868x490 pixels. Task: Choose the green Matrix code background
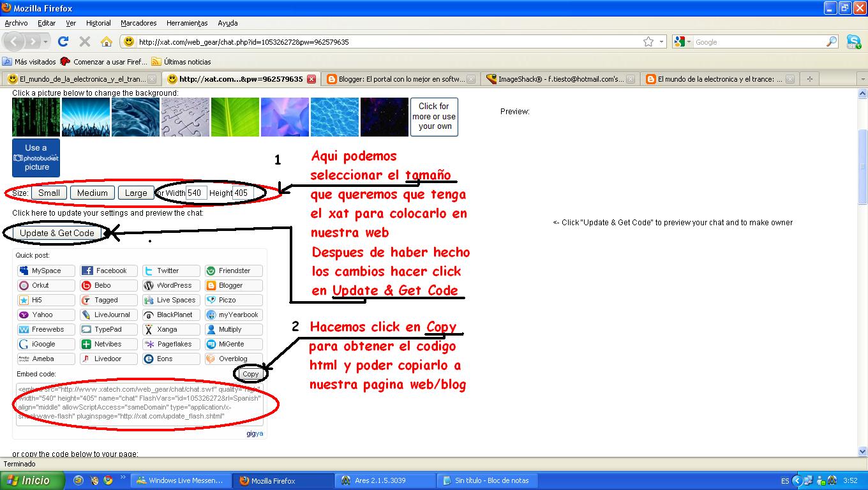click(x=36, y=117)
